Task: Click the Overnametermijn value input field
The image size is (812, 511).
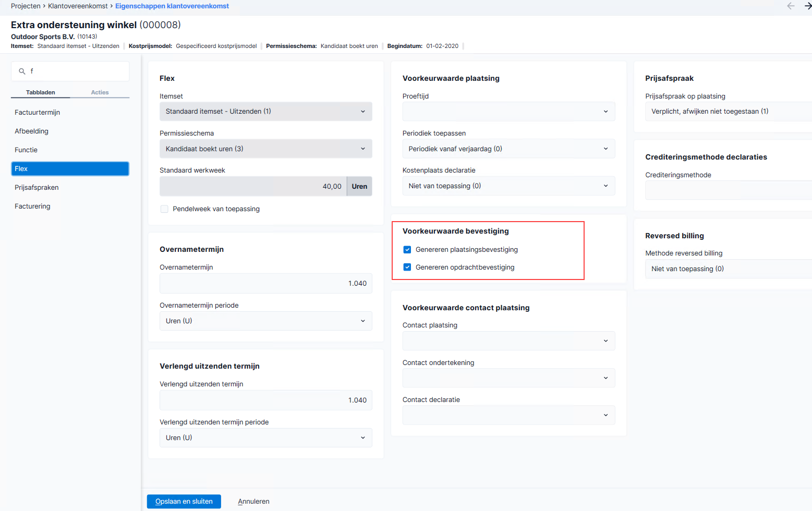Action: coord(265,284)
